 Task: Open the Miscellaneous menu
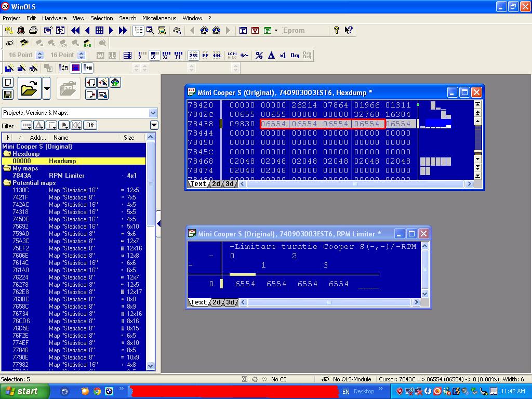[159, 18]
